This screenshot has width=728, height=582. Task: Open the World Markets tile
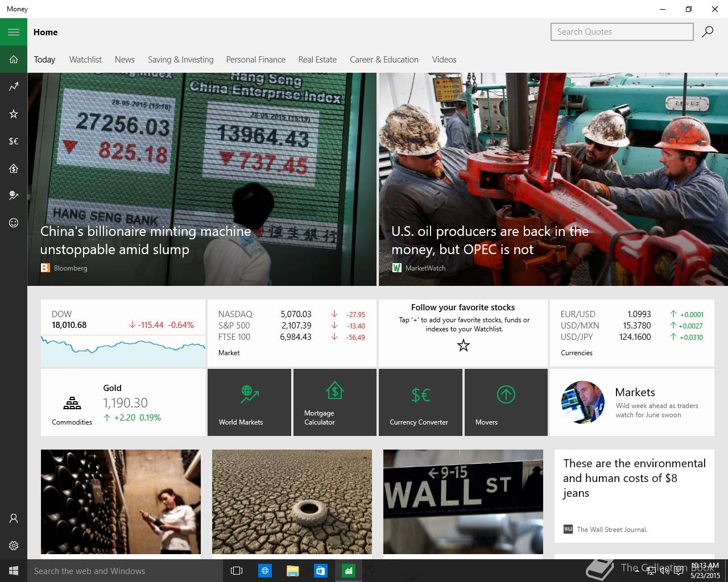click(x=249, y=402)
